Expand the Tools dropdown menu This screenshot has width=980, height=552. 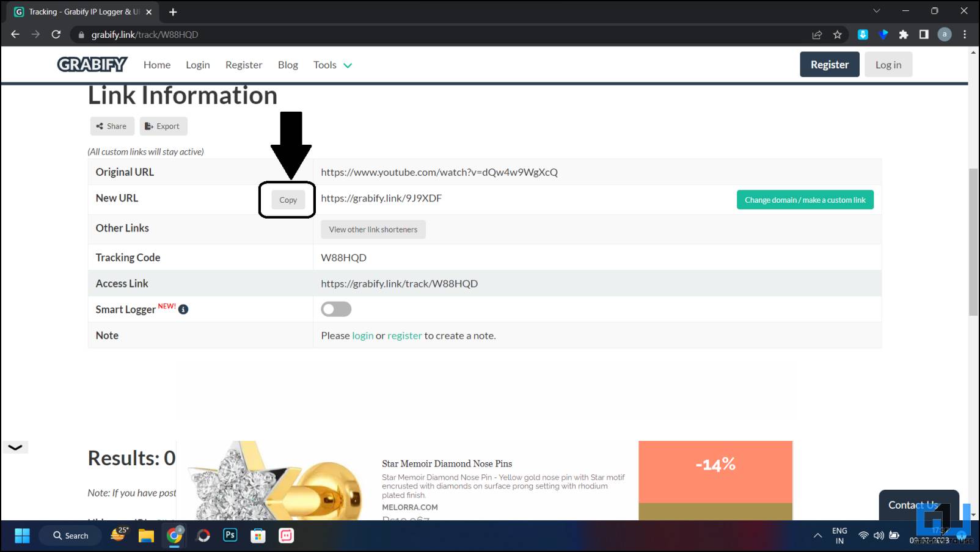[332, 65]
